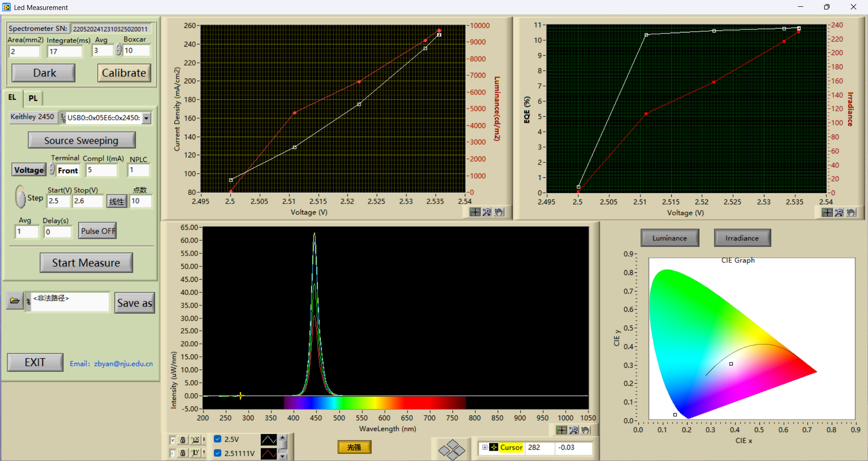
Task: Click the X-axis autoscale icon below the spectrum
Action: [x=195, y=440]
